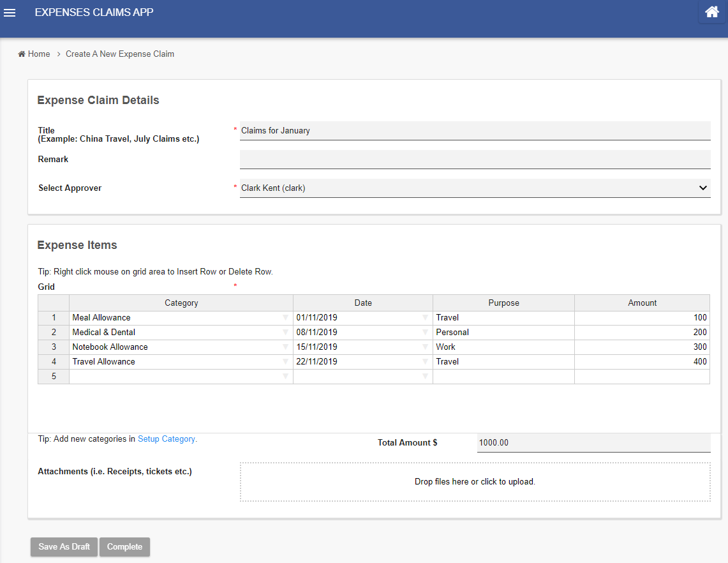
Task: Select the Amount cell showing 200
Action: pos(641,333)
